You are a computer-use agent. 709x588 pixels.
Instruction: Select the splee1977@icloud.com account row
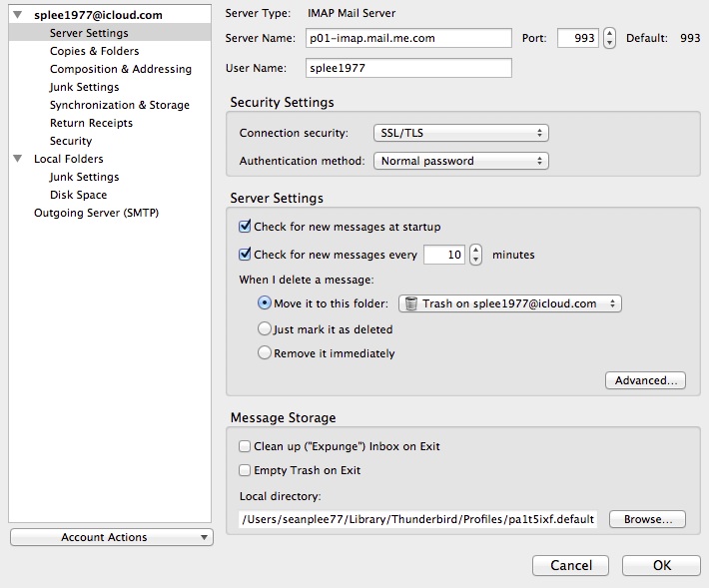point(110,15)
